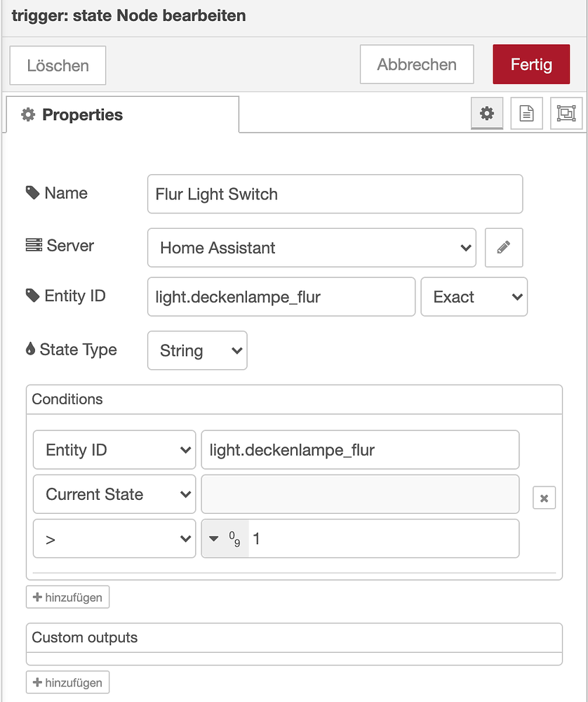The image size is (588, 702).
Task: Remove the Current State condition with x icon
Action: tap(546, 498)
